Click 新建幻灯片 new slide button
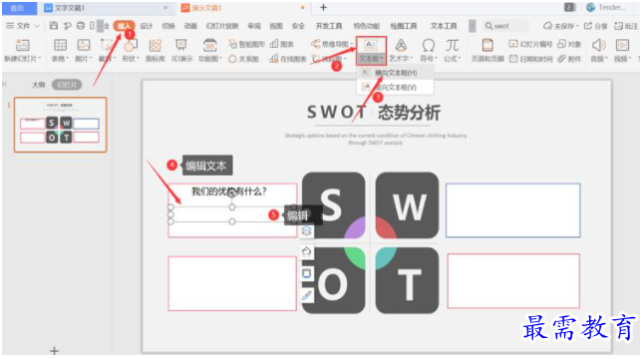Viewport: 644px width, 359px height. (23, 50)
